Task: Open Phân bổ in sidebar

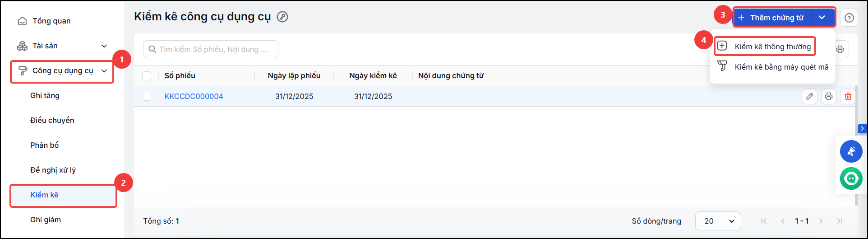Action: click(x=45, y=145)
